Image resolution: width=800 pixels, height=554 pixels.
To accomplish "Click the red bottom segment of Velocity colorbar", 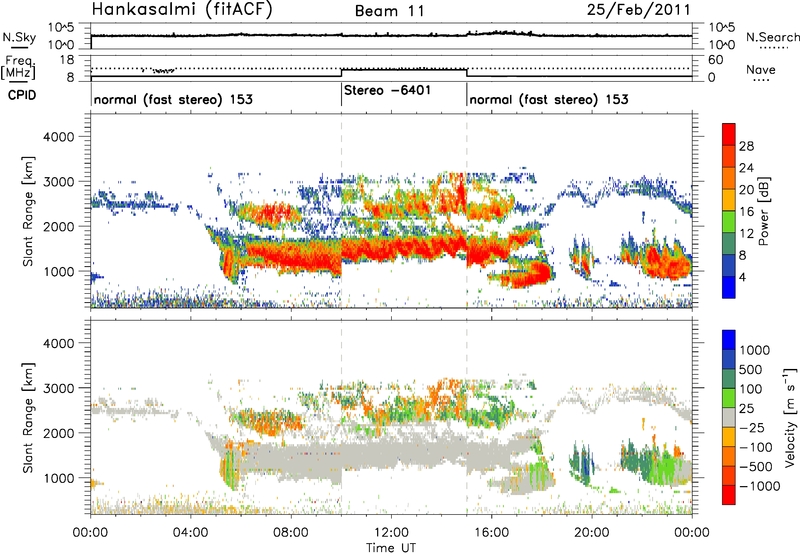I will pyautogui.click(x=729, y=495).
